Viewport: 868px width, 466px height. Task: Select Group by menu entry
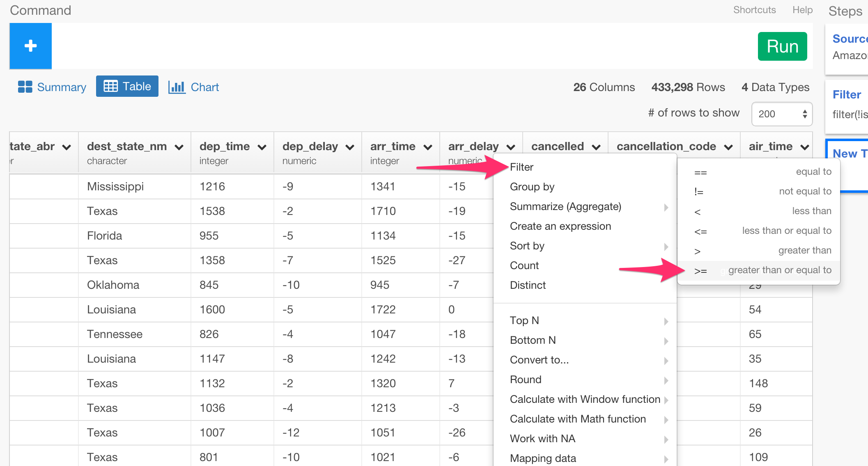click(x=532, y=187)
